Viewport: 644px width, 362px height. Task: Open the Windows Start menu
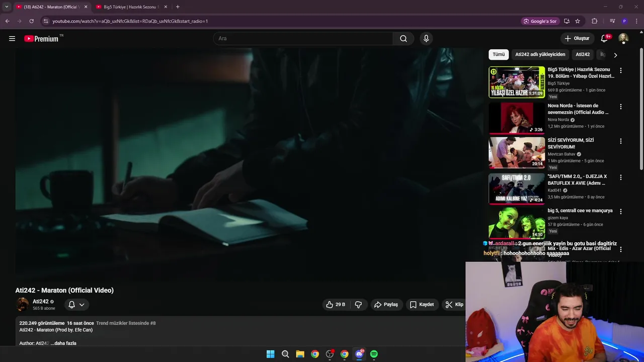click(270, 354)
